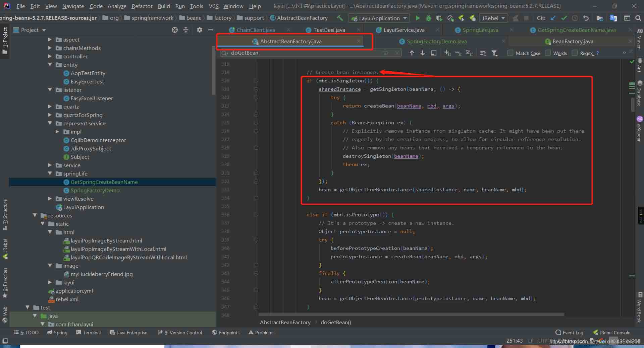644x348 pixels.
Task: Toggle fold marker at line 325
Action: click(x=256, y=123)
